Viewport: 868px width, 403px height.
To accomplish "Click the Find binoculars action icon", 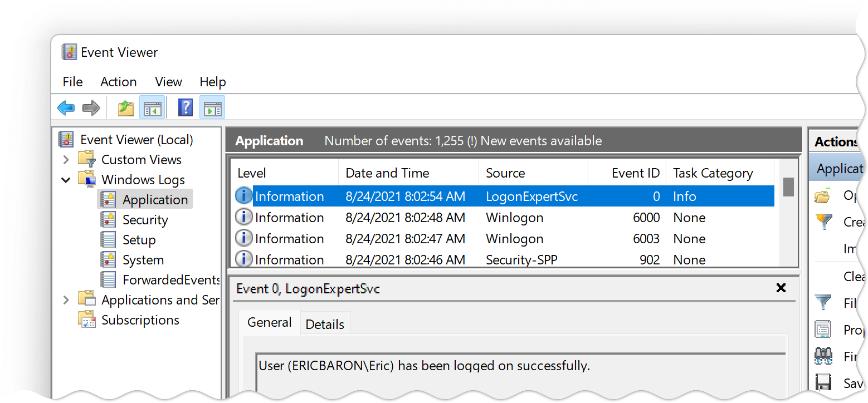I will pyautogui.click(x=823, y=356).
